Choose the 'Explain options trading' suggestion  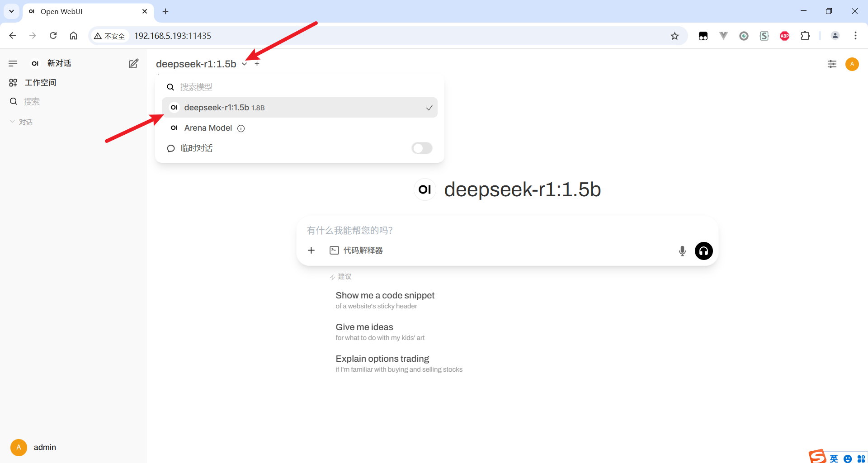click(x=399, y=364)
